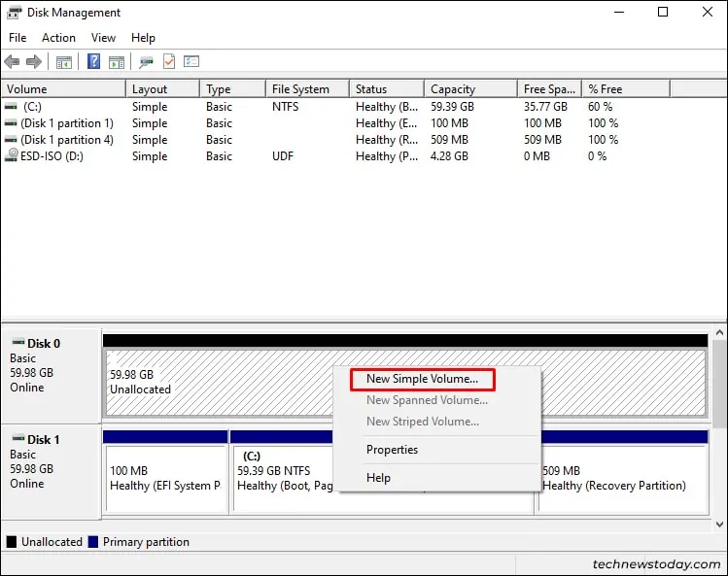Sort by the Type column header
This screenshot has height=576, width=728.
232,88
